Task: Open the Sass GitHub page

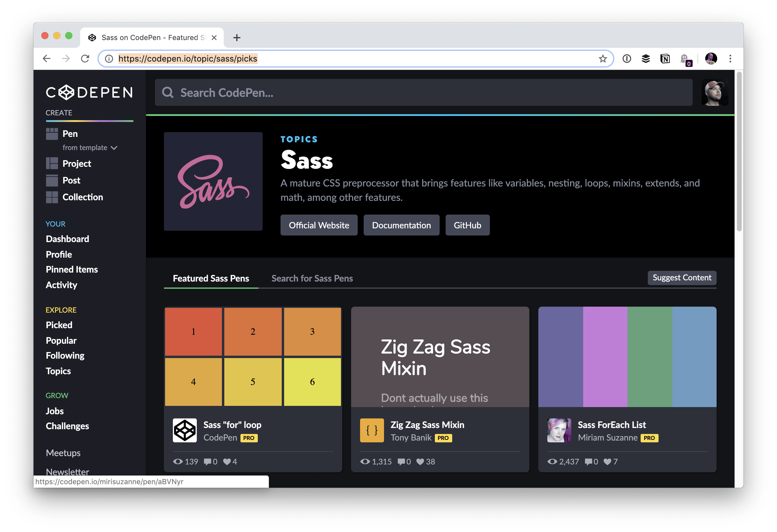Action: pos(467,225)
